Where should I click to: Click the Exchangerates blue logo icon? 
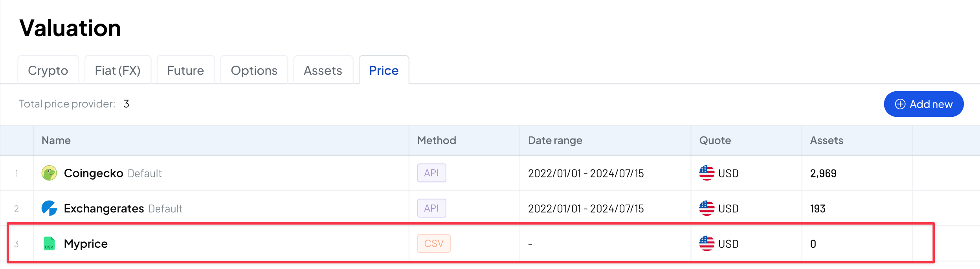pos(49,208)
